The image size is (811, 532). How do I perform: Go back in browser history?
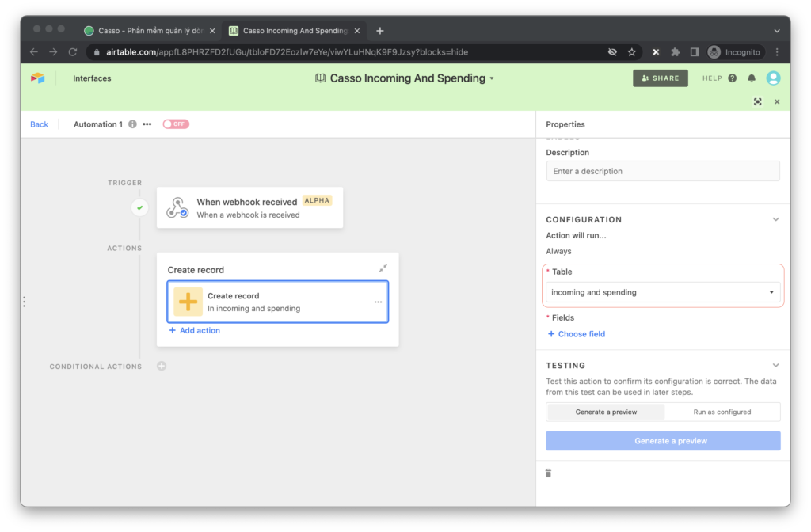pos(34,52)
